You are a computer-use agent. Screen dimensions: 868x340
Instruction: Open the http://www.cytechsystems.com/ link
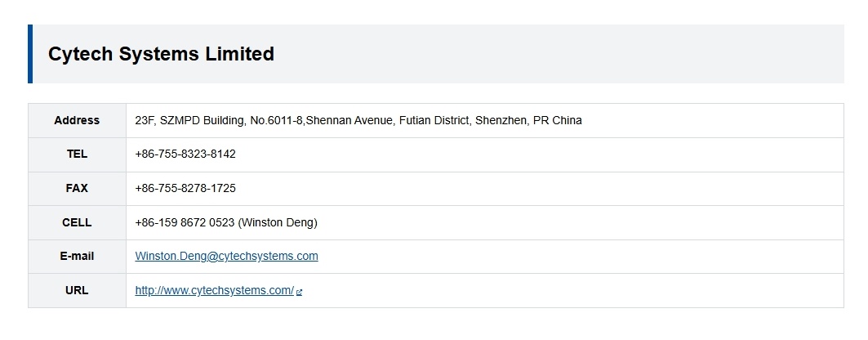(x=214, y=290)
